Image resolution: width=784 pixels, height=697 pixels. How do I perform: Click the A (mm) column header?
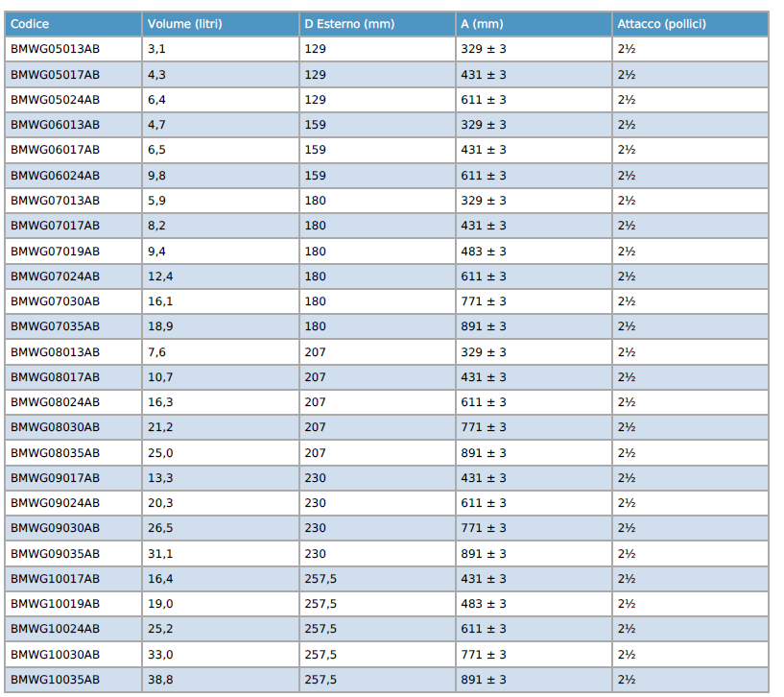click(483, 23)
